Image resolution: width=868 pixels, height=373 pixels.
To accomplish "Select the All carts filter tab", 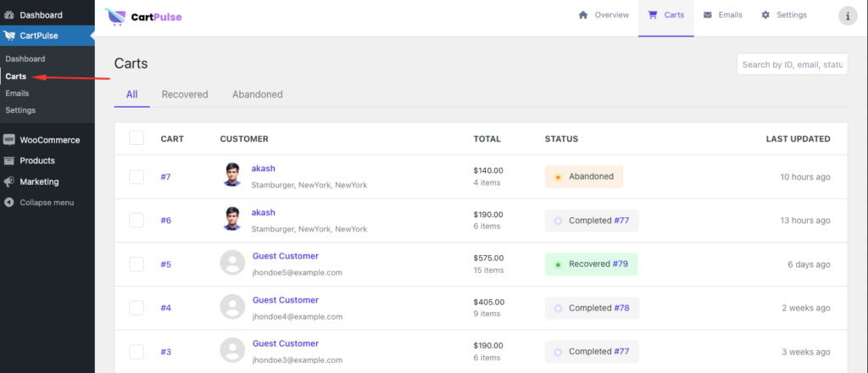I will [131, 94].
